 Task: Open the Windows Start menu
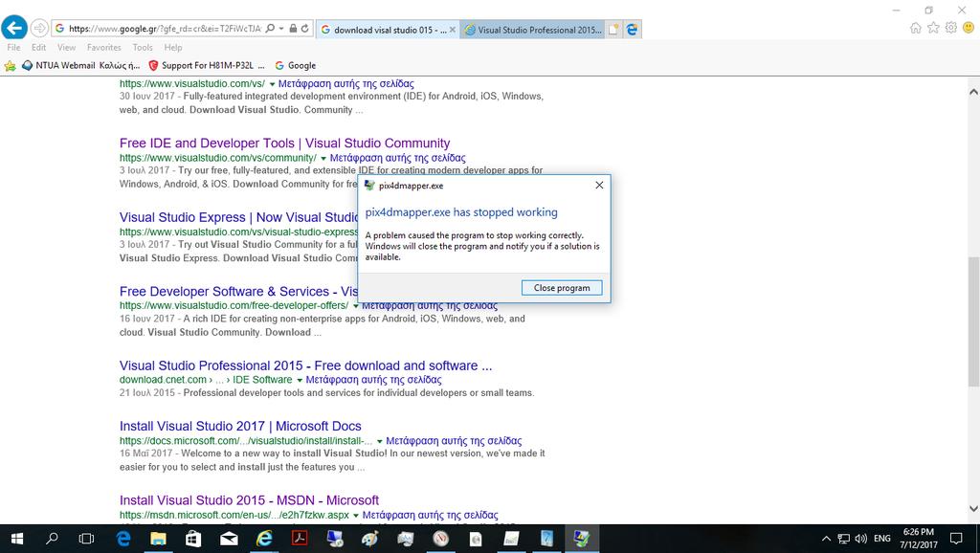point(17,539)
